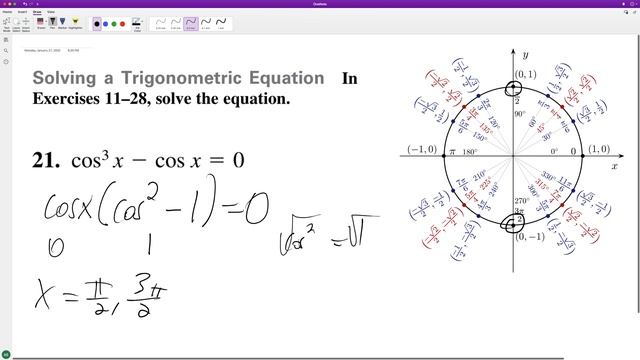Select the Pen tool

point(53,22)
